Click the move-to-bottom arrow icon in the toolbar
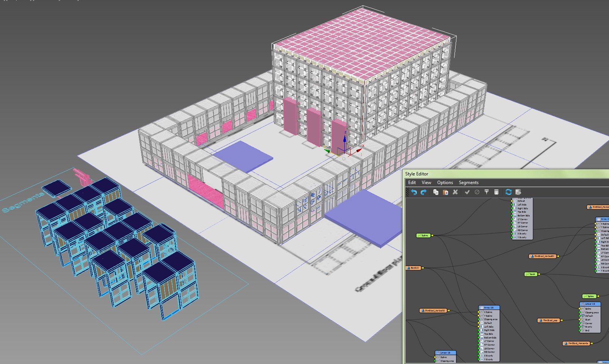 (x=496, y=192)
